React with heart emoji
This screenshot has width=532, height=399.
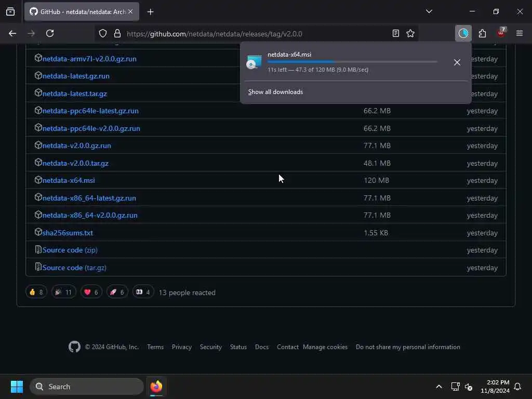(91, 292)
